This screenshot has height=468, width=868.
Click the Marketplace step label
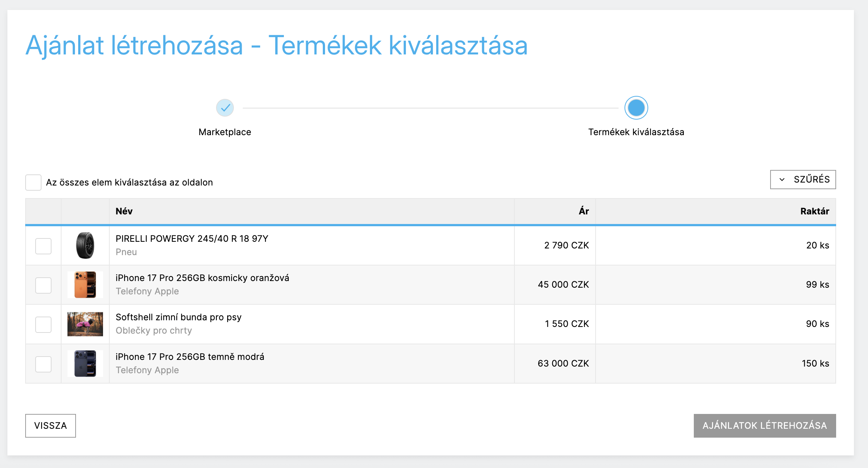(x=225, y=132)
